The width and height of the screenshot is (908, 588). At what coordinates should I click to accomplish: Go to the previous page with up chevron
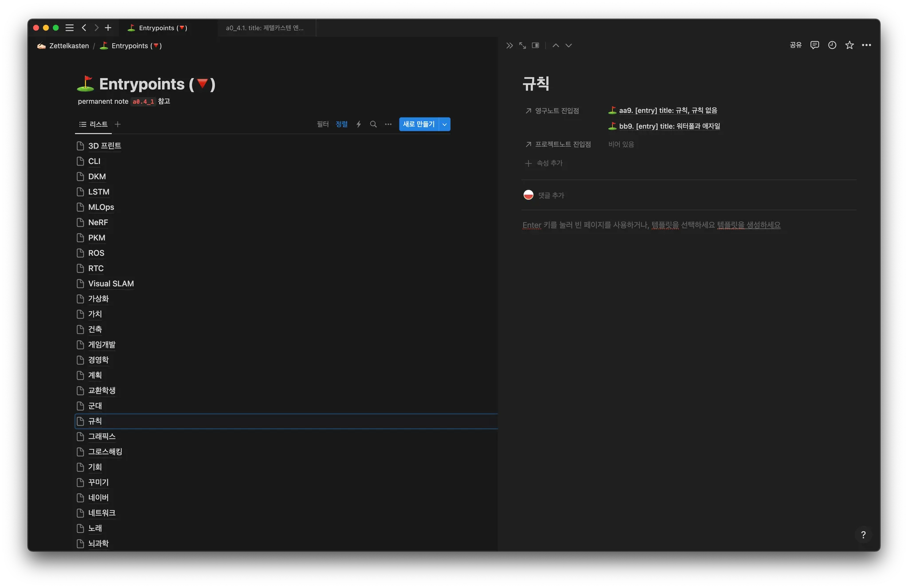(556, 46)
